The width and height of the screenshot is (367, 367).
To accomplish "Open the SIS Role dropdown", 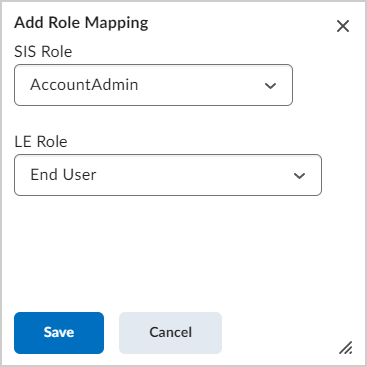I will tap(153, 85).
